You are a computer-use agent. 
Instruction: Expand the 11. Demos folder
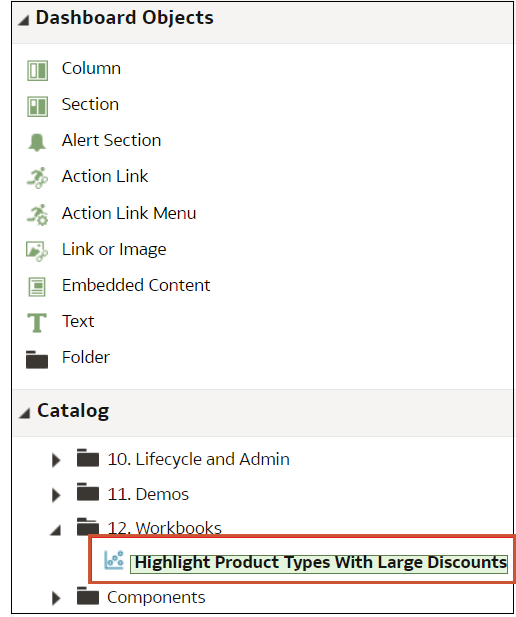coord(56,495)
